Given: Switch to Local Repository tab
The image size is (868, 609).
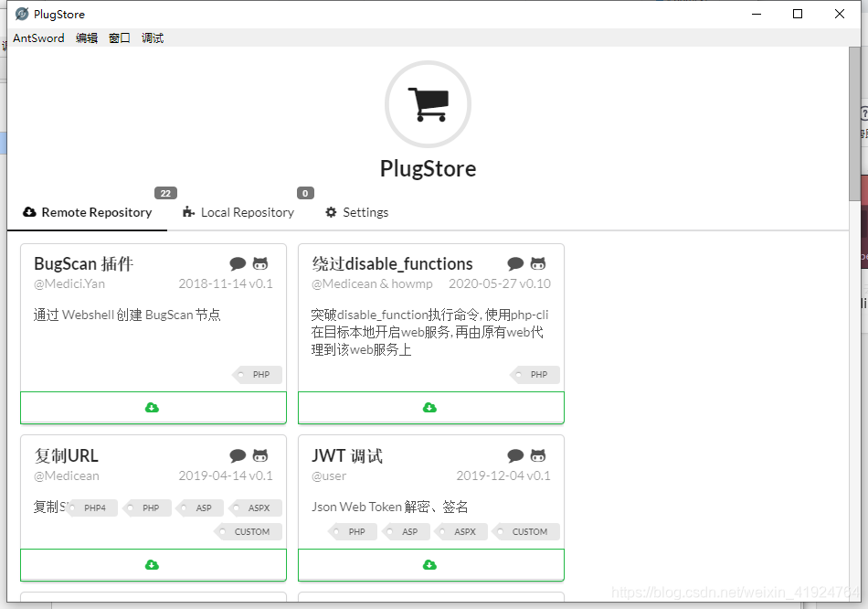Looking at the screenshot, I should tap(238, 212).
